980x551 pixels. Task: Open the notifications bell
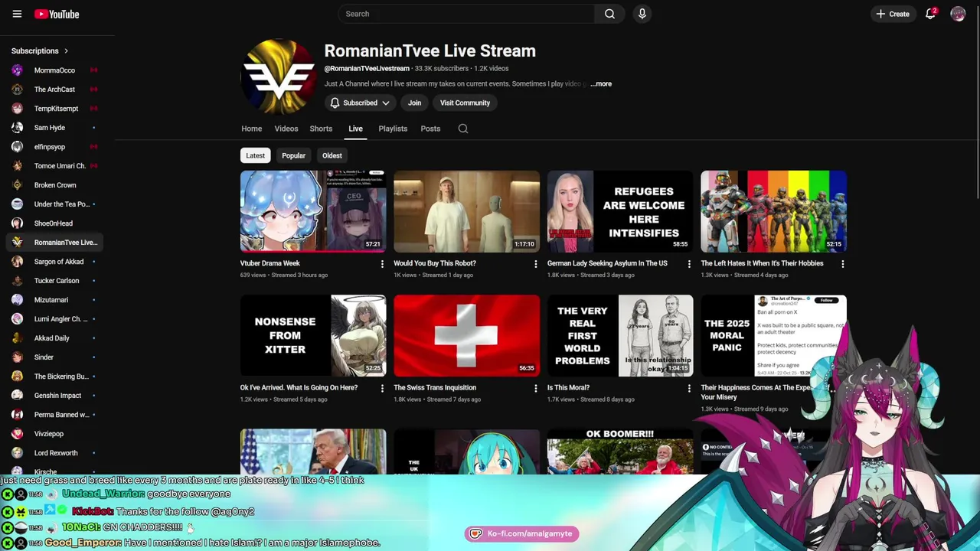click(930, 14)
